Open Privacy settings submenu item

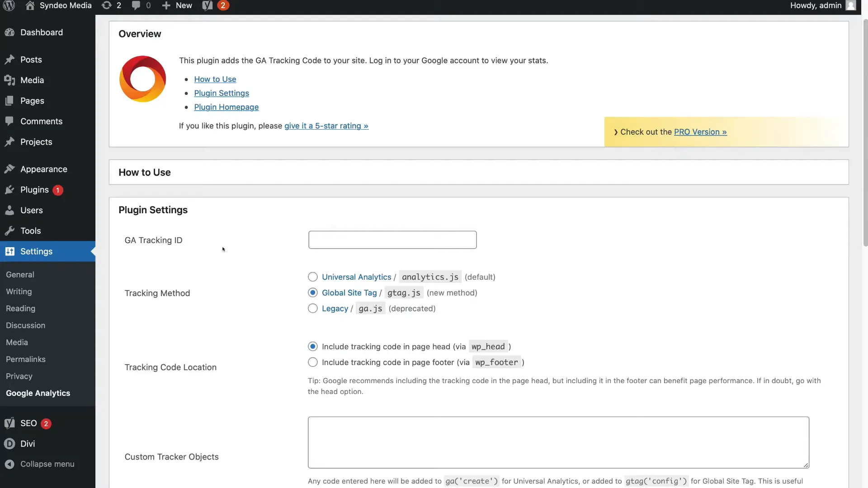click(19, 376)
